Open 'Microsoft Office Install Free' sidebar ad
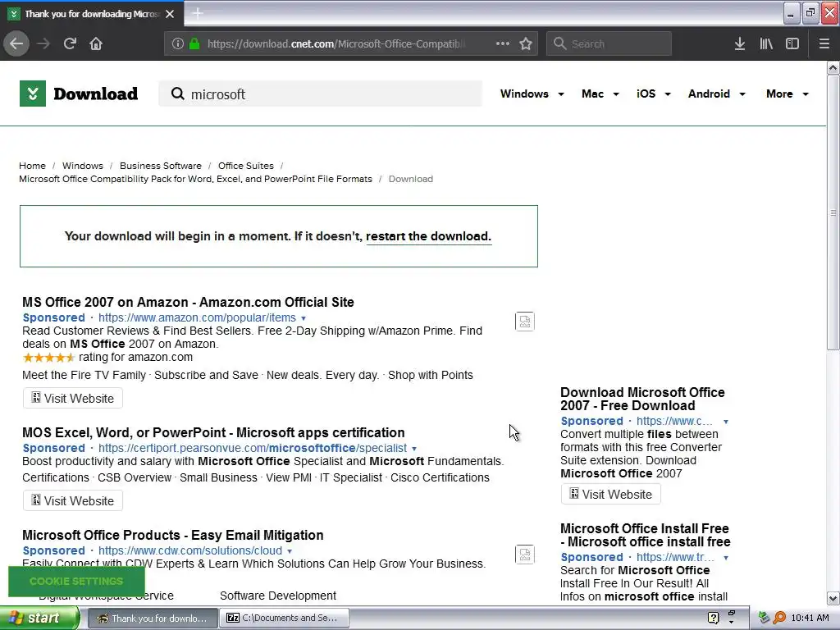 click(x=645, y=535)
